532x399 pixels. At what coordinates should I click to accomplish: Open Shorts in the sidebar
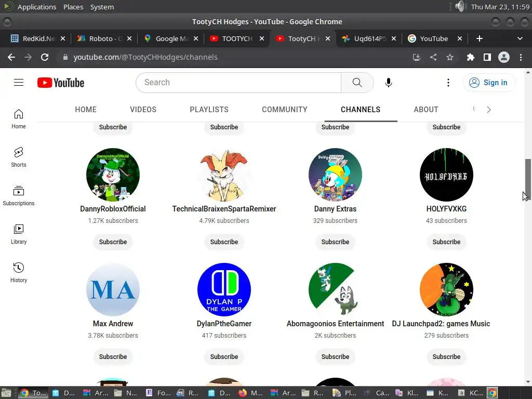(19, 157)
